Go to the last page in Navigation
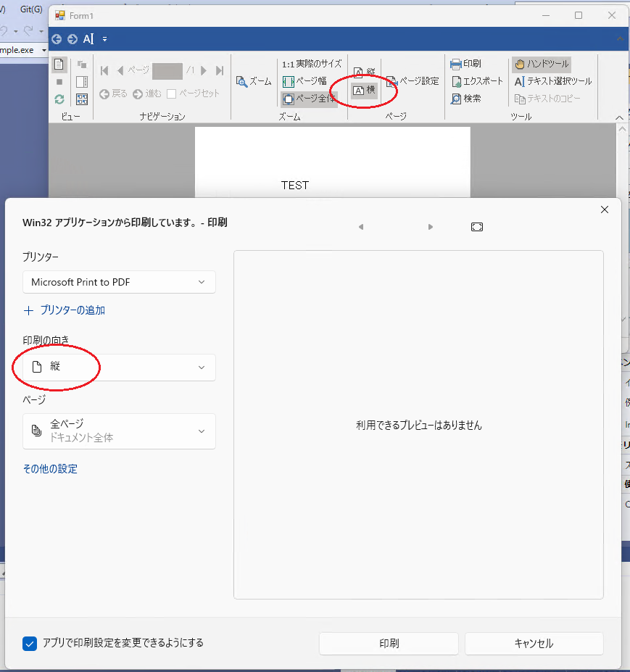The image size is (630, 672). tap(220, 70)
